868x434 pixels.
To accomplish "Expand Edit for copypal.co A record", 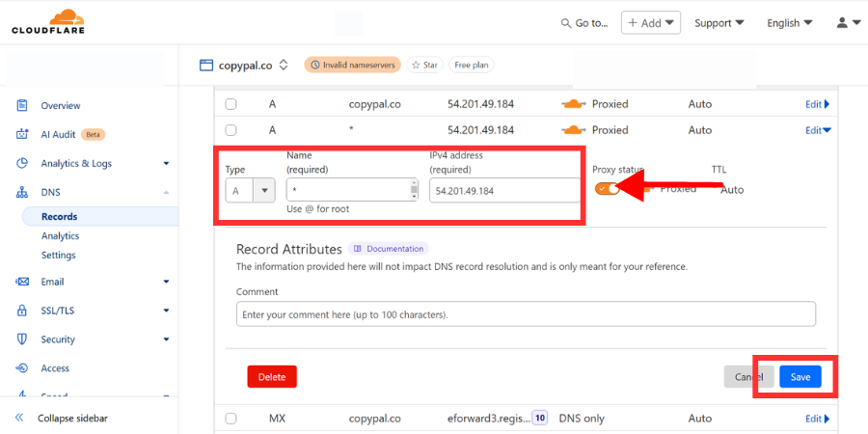I will click(x=818, y=104).
